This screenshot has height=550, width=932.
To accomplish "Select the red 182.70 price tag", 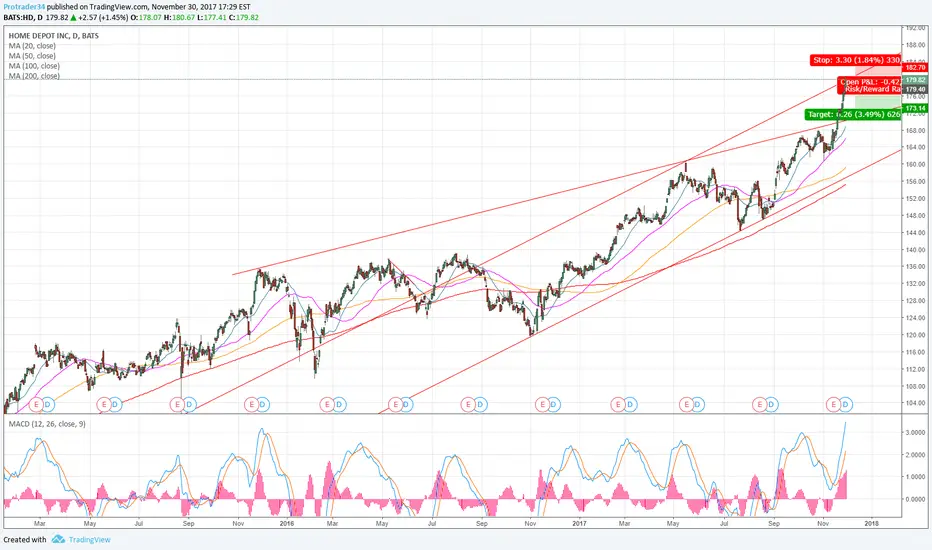I will [916, 68].
